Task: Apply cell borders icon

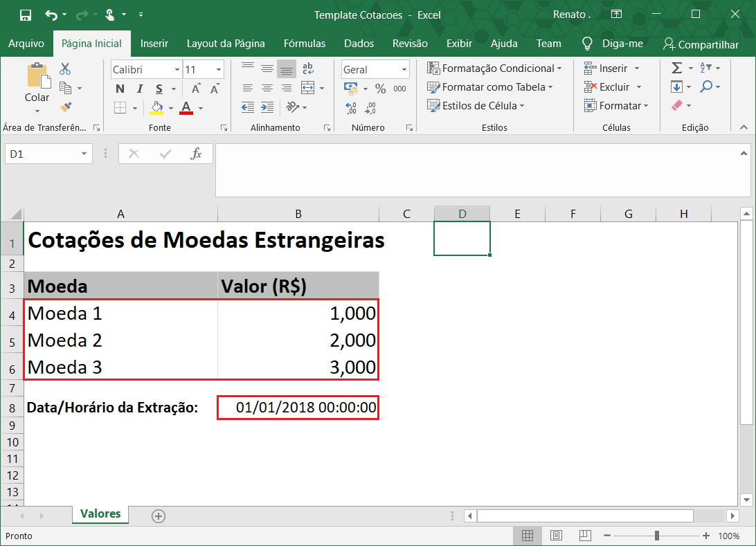Action: coord(120,107)
